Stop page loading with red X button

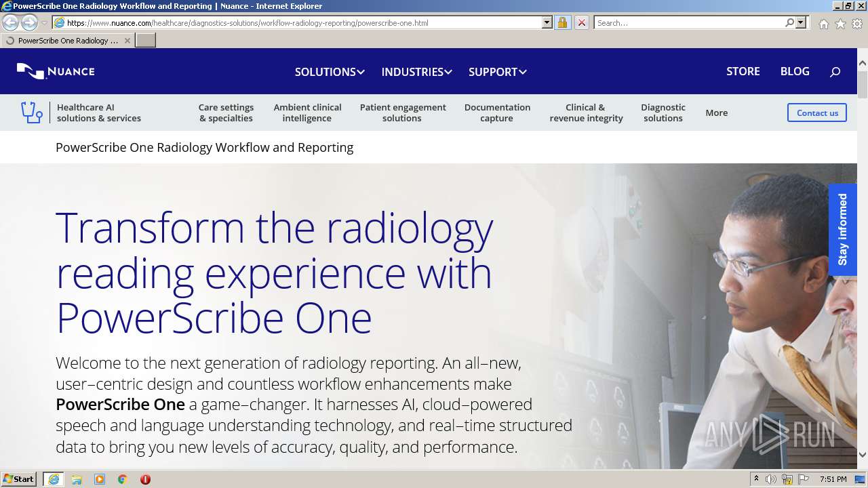point(581,22)
